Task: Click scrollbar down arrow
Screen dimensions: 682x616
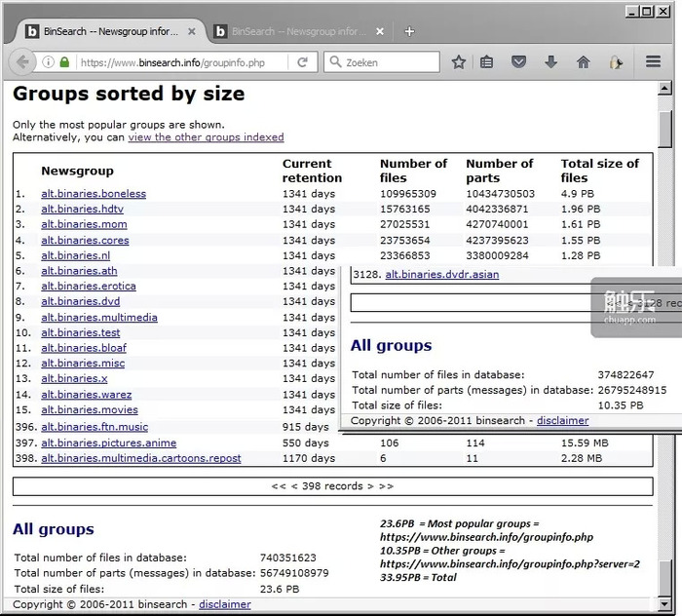Action: tap(664, 604)
